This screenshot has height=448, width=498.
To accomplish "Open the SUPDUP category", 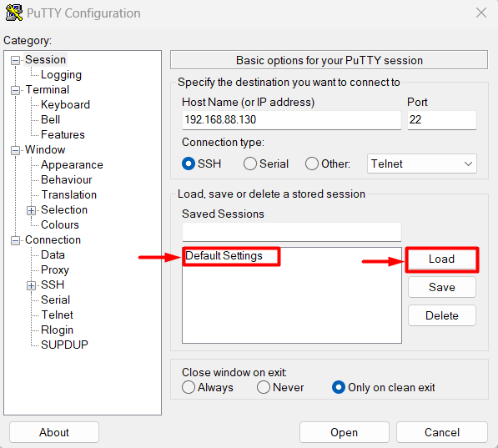I will pyautogui.click(x=64, y=345).
